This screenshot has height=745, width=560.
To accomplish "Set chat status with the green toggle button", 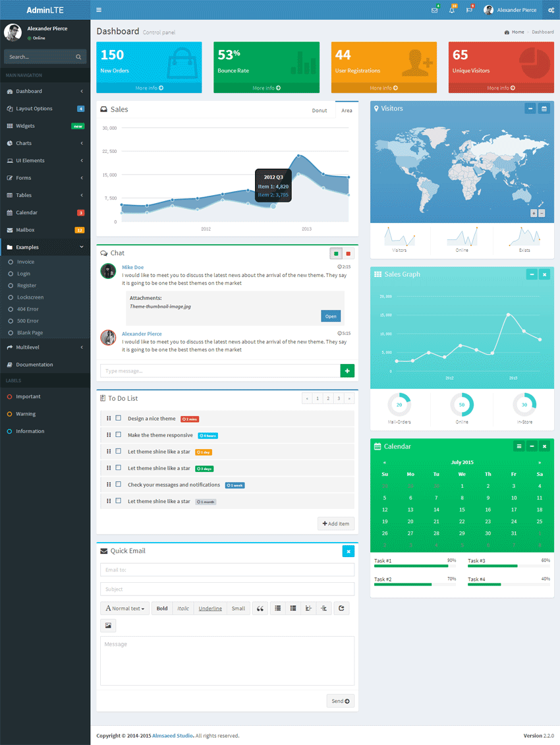I will [336, 253].
